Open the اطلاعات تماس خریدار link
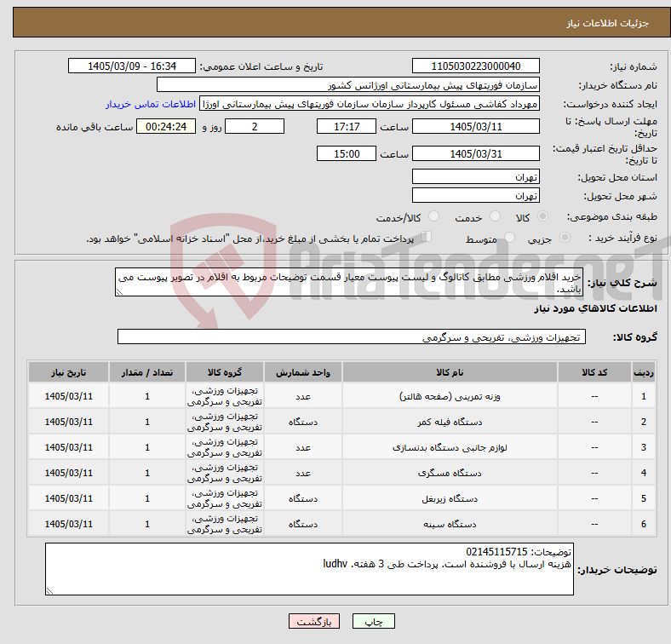 [x=151, y=104]
